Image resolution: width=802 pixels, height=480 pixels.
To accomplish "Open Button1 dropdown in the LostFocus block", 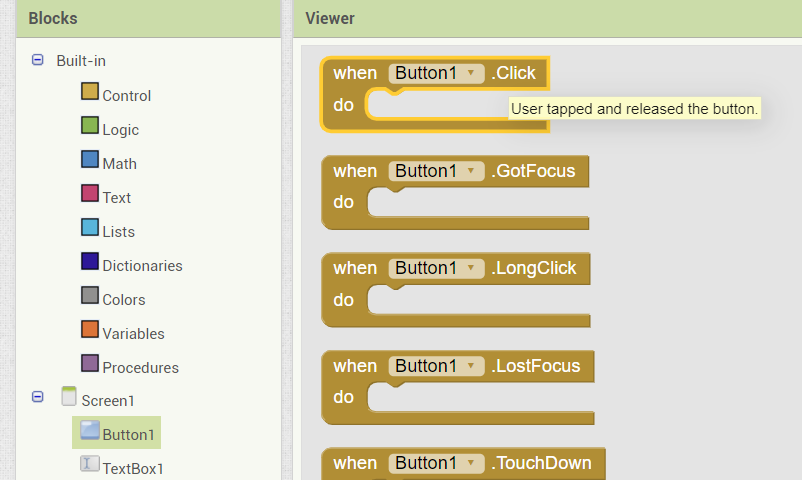I will pyautogui.click(x=436, y=366).
